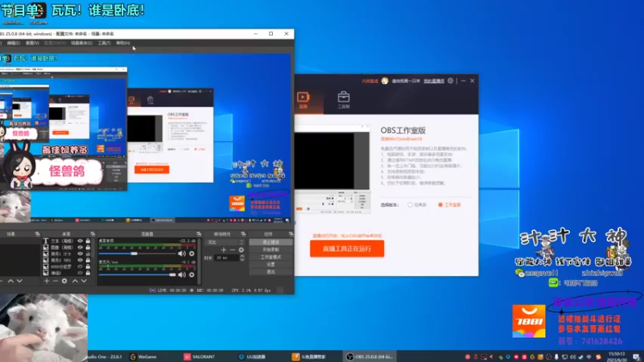Click the user avatar in Douyu tool
Screen dimensions: 644x362
(x=385, y=81)
